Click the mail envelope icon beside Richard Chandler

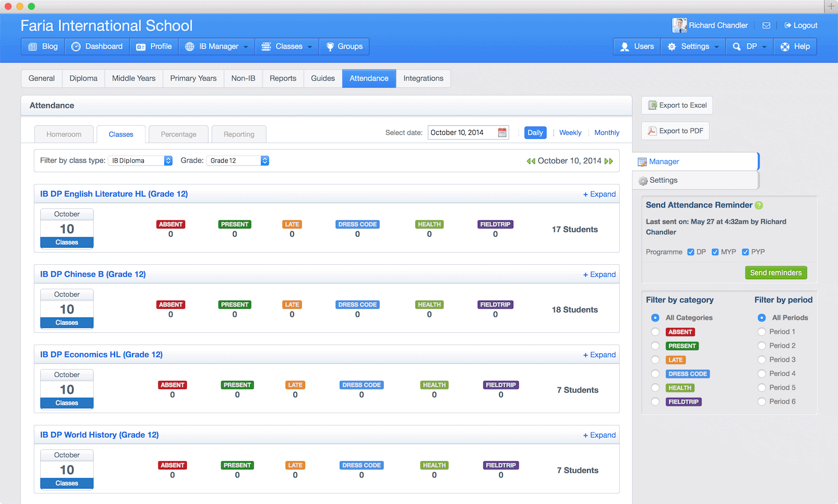point(766,26)
